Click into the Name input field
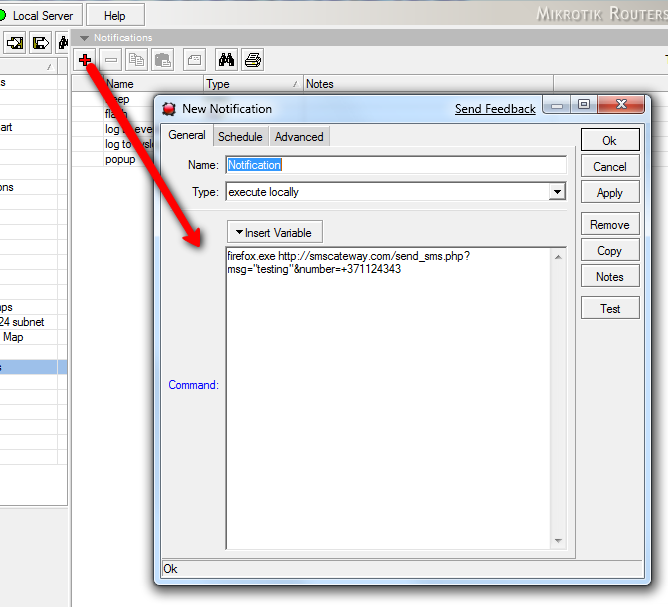Viewport: 668px width, 607px height. tap(396, 165)
